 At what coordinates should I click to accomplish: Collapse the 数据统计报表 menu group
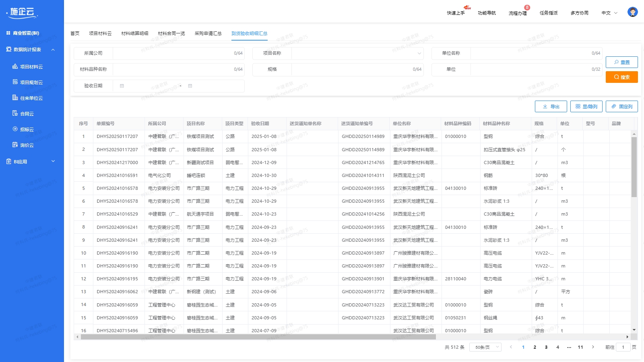coord(53,49)
